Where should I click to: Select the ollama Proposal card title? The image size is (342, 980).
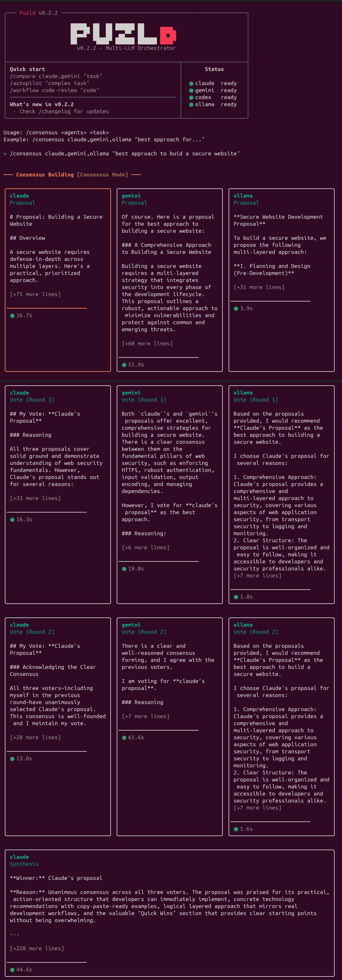click(x=243, y=196)
